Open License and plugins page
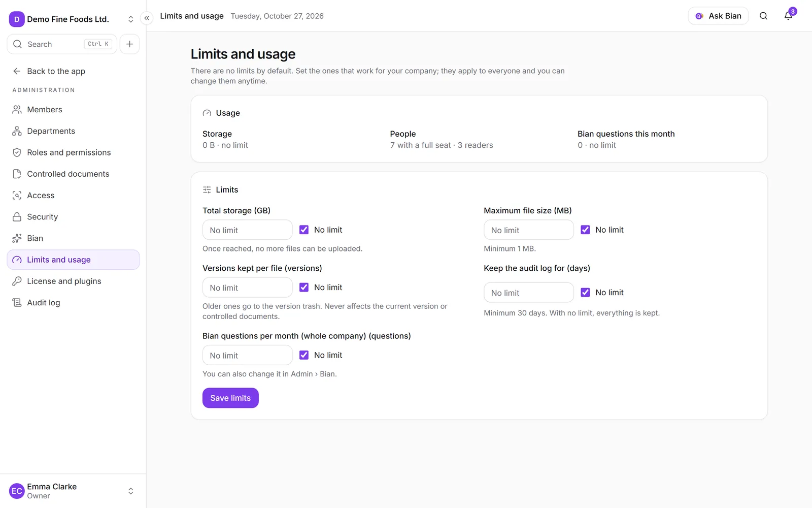The image size is (812, 508). tap(73, 281)
